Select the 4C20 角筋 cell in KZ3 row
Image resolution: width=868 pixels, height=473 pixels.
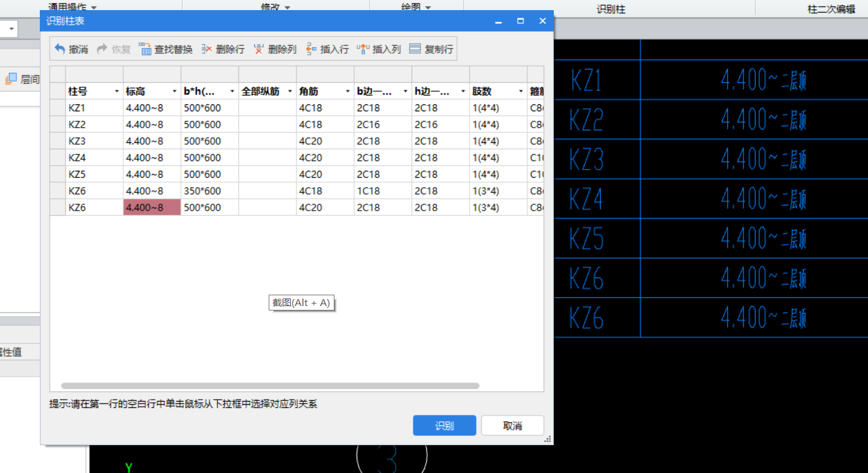325,141
